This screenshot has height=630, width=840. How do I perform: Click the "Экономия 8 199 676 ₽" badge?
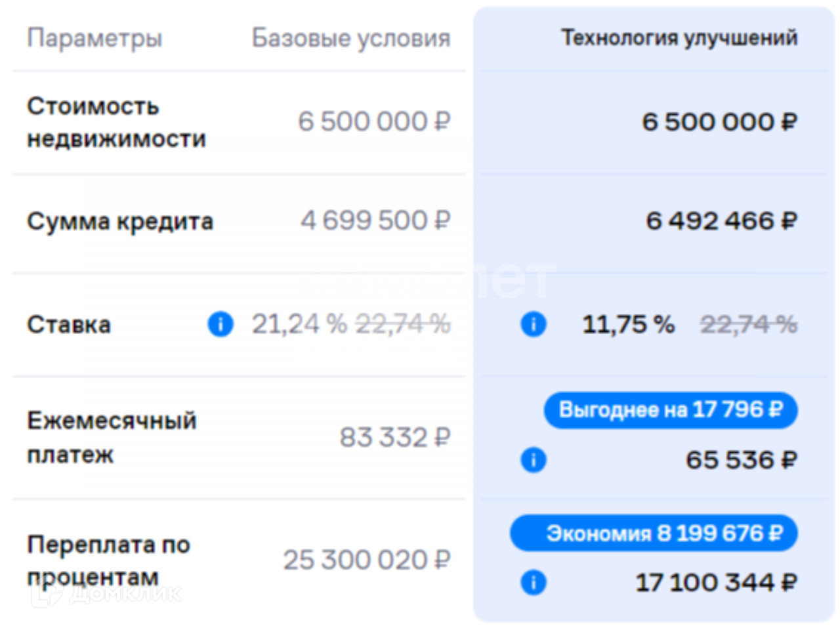tap(654, 534)
